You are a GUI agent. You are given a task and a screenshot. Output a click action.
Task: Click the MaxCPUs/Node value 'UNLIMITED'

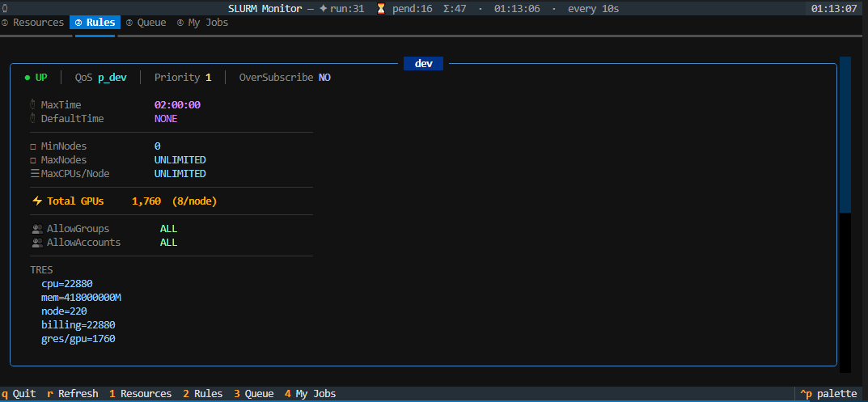point(180,174)
